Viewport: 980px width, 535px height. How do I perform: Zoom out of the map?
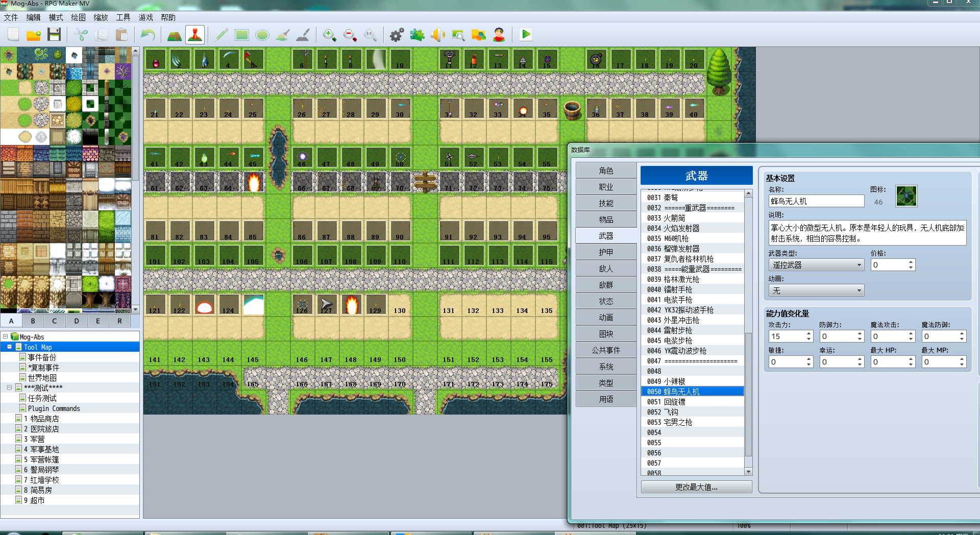pos(350,35)
